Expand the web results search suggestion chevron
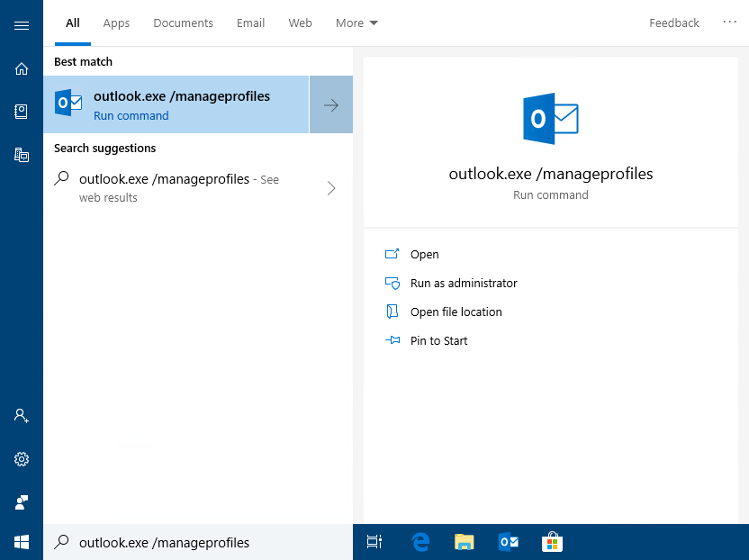The image size is (749, 560). point(331,188)
